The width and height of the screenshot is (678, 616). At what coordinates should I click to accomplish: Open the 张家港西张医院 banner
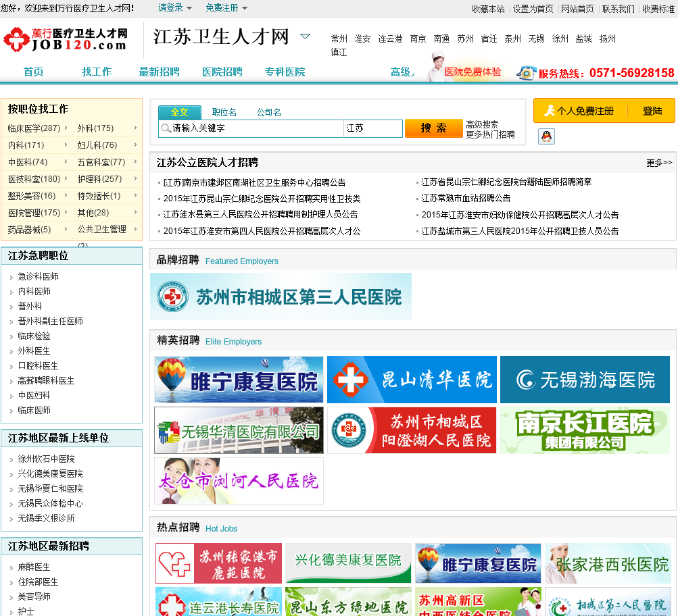pyautogui.click(x=608, y=563)
